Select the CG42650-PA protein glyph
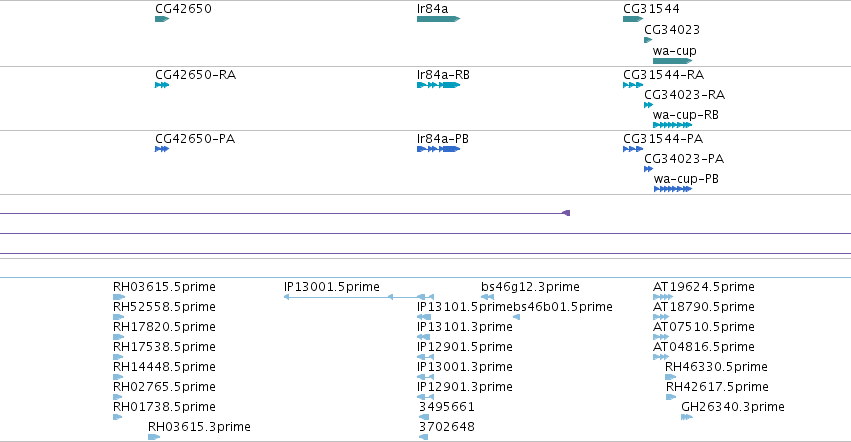The image size is (851, 442). point(162,149)
